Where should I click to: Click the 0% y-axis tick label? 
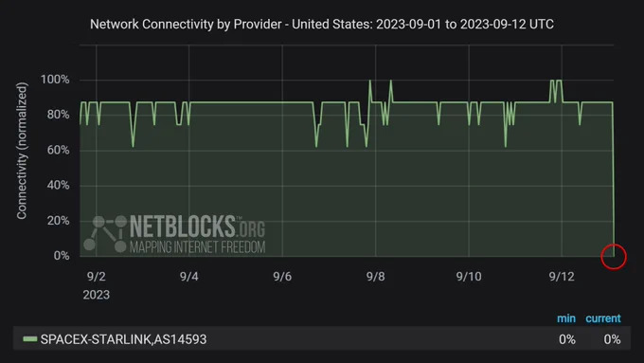click(x=62, y=256)
